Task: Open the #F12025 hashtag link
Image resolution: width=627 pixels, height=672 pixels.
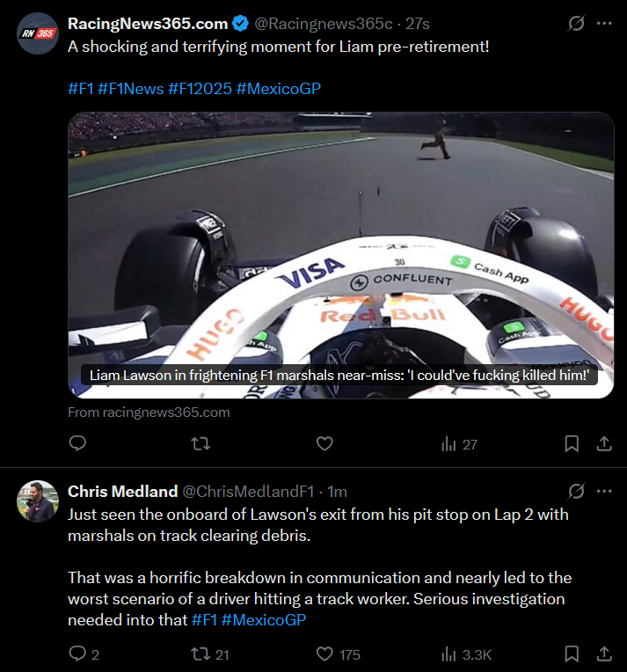Action: (x=199, y=88)
